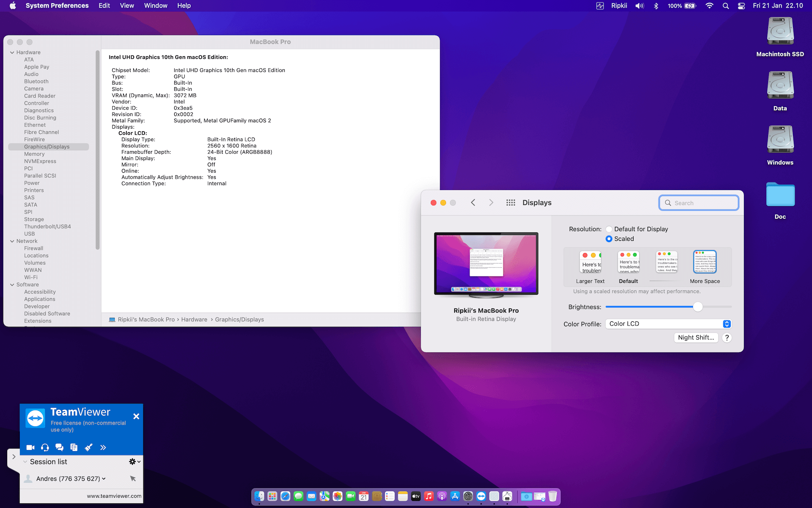
Task: Open Messages from the Dock
Action: (x=299, y=496)
